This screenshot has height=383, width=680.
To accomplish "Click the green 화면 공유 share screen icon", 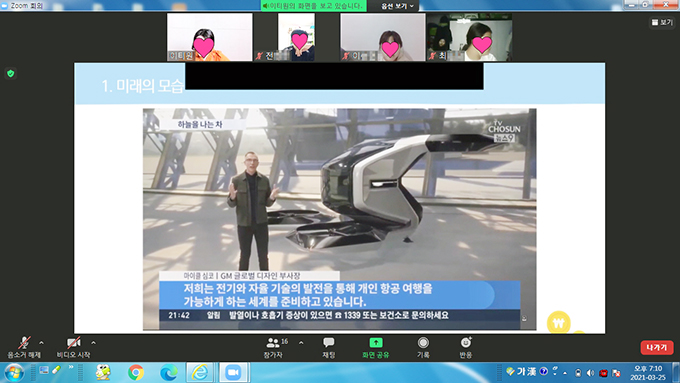I will coord(376,343).
